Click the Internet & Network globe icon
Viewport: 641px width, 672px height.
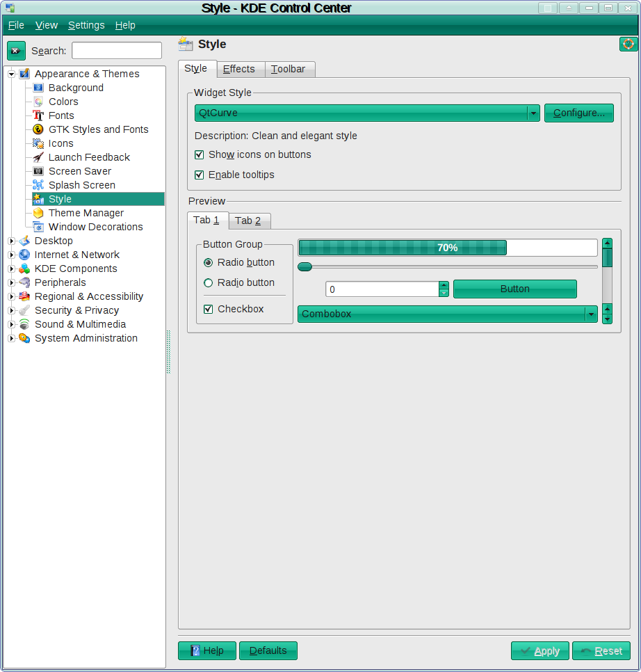click(24, 255)
